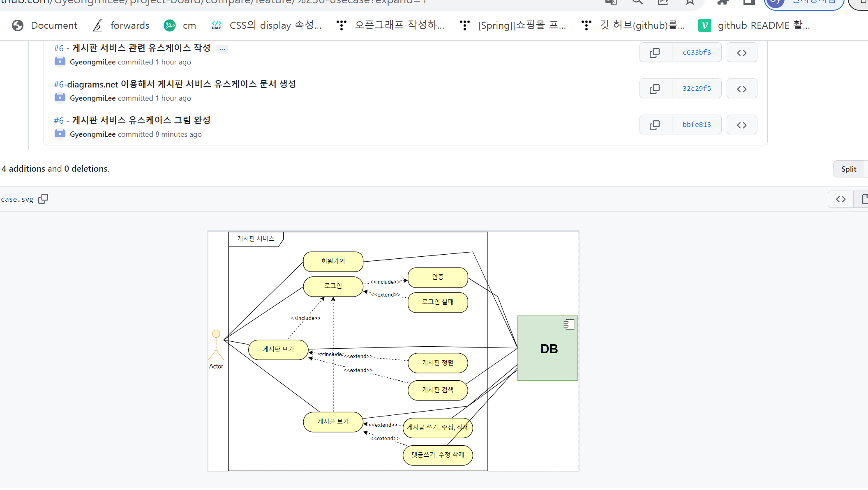
Task: Browse repository at commit bbfe813
Action: (741, 125)
